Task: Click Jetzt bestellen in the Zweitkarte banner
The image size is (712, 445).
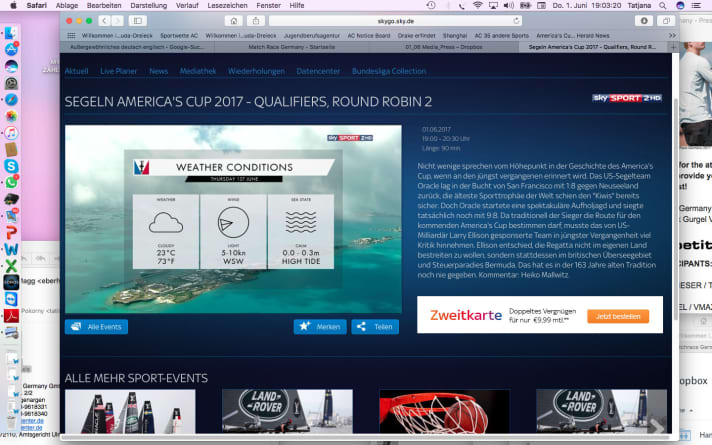Action: pos(618,316)
